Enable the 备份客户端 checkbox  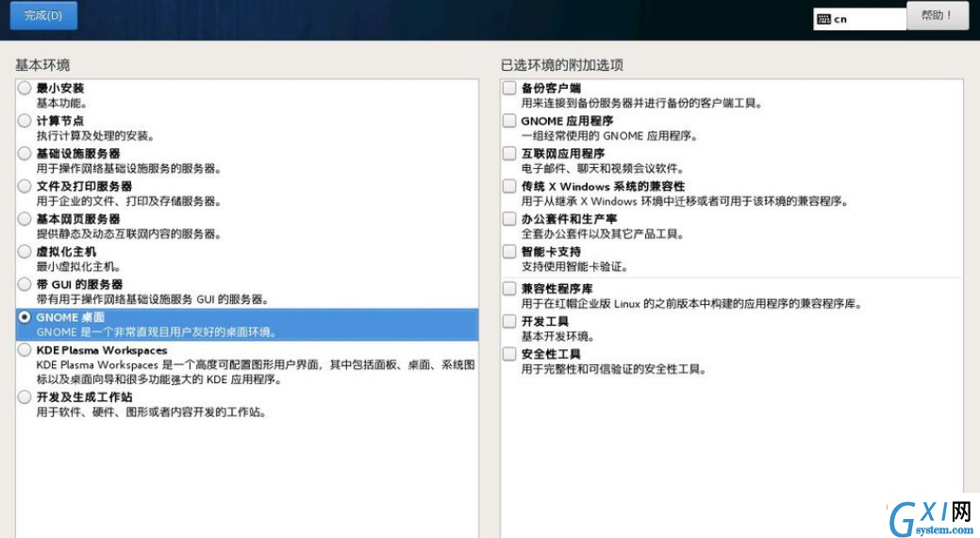click(x=509, y=88)
